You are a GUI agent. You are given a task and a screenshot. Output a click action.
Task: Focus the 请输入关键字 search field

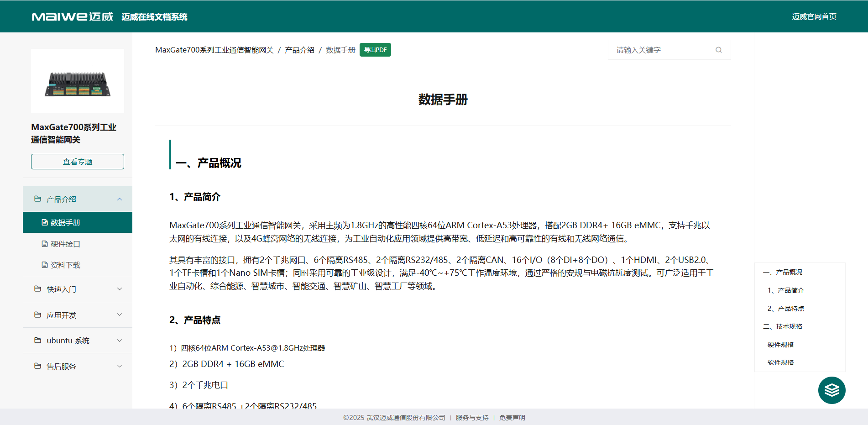click(x=669, y=50)
